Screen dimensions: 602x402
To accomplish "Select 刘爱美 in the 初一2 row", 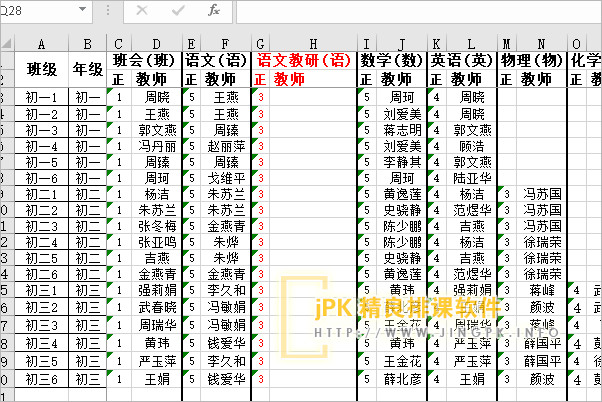I will (402, 114).
